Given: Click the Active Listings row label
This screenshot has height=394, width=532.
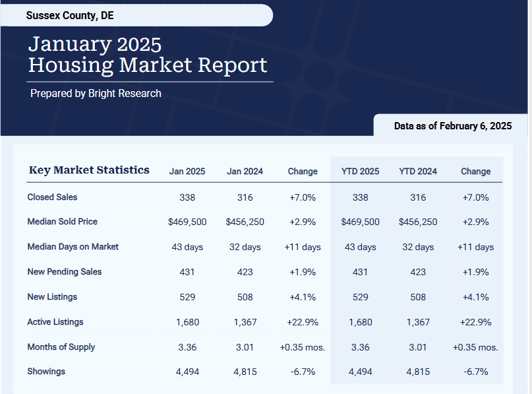Looking at the screenshot, I should [55, 322].
